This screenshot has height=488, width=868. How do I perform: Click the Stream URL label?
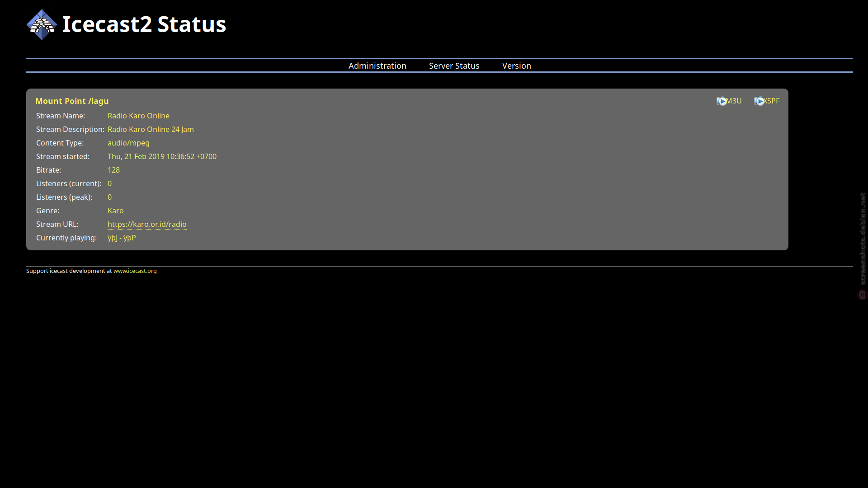pos(57,224)
